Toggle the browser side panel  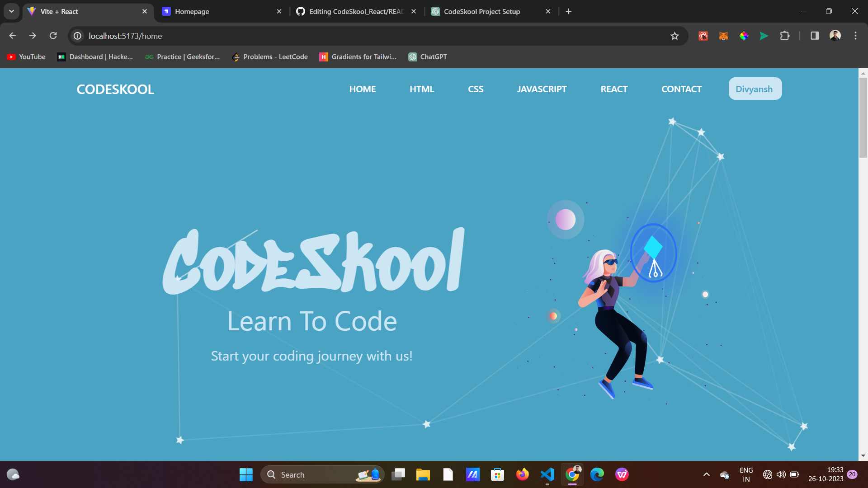coord(815,36)
